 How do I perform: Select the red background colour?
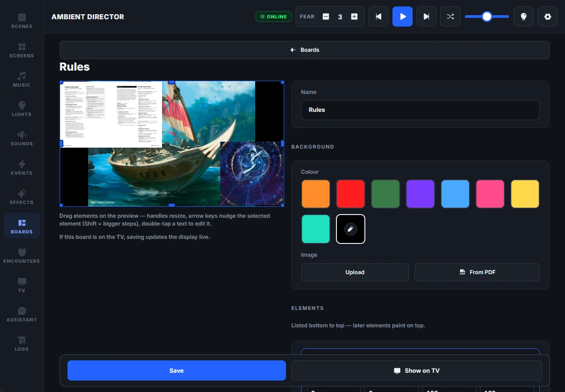pyautogui.click(x=351, y=194)
